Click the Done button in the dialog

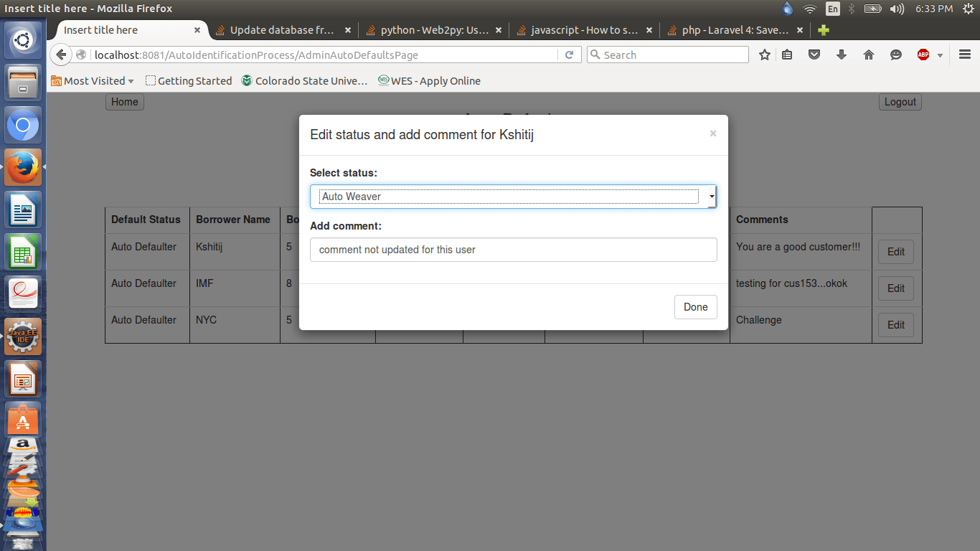click(x=694, y=306)
